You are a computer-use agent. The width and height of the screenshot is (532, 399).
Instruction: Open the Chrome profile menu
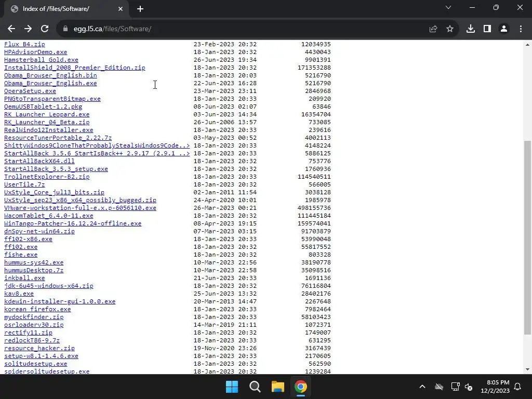point(504,29)
